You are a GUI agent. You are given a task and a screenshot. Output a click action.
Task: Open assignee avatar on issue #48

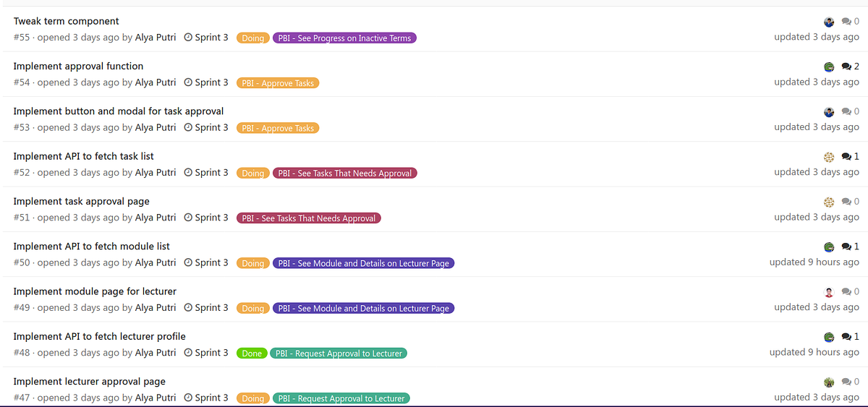point(829,337)
